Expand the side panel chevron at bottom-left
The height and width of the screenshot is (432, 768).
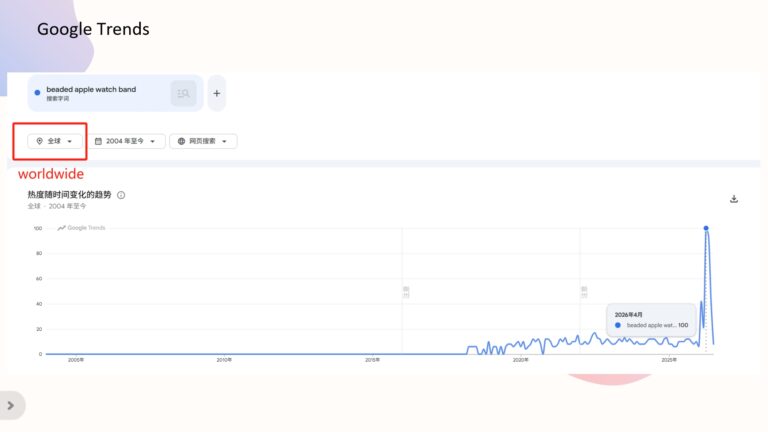point(11,406)
